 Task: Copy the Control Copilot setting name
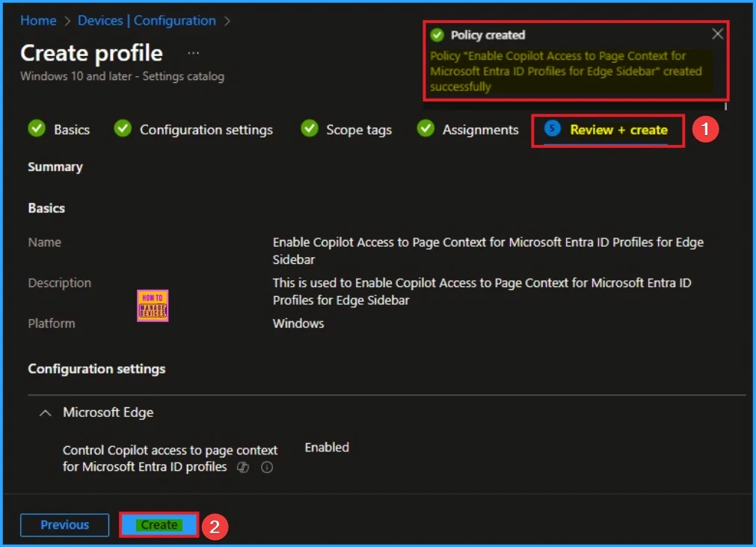coord(242,469)
